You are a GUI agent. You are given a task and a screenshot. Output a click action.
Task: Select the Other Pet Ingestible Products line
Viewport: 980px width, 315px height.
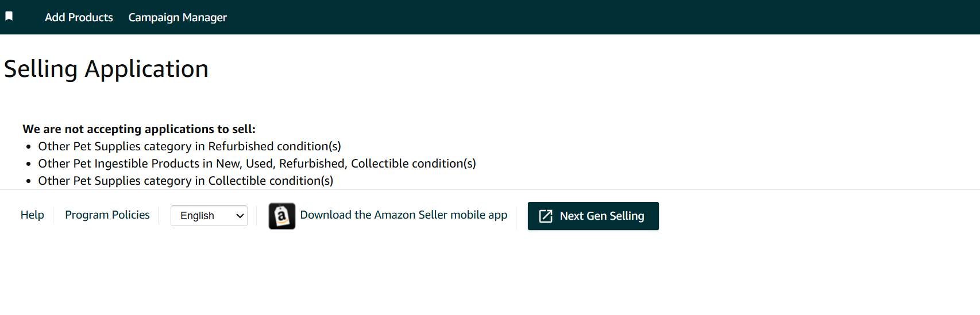point(257,164)
